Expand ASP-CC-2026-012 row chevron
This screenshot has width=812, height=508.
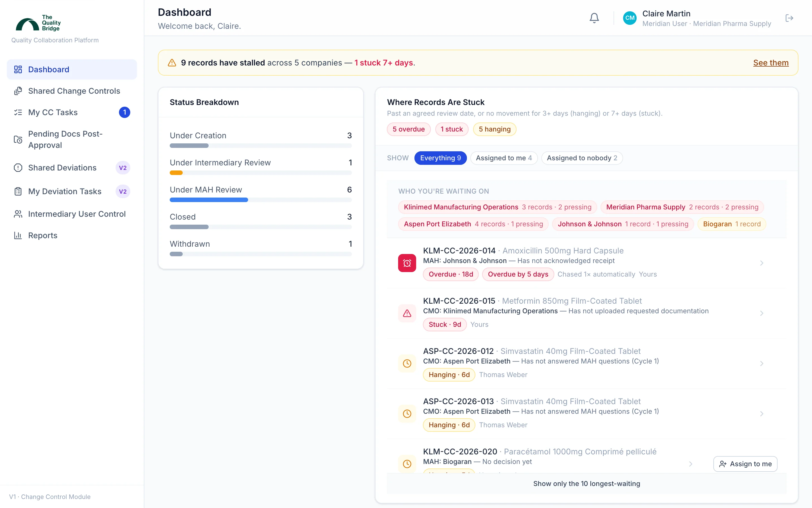(x=762, y=364)
